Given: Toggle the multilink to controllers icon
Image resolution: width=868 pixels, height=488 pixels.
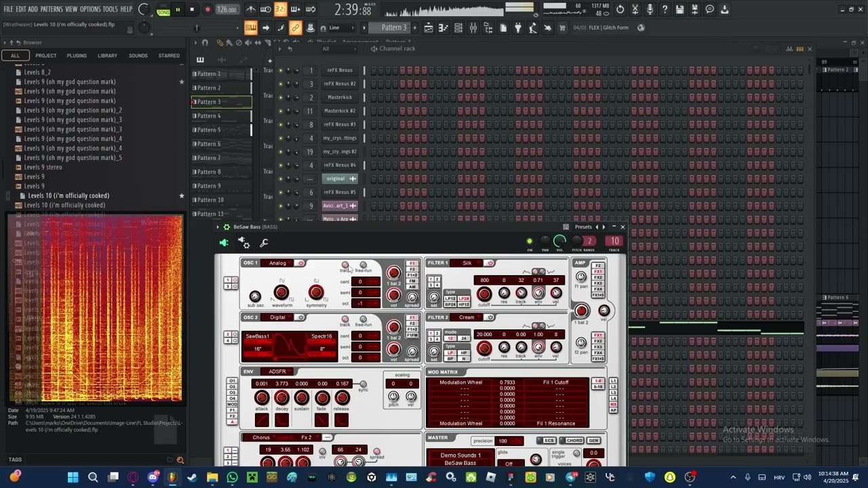Looking at the screenshot, I should coord(296,28).
